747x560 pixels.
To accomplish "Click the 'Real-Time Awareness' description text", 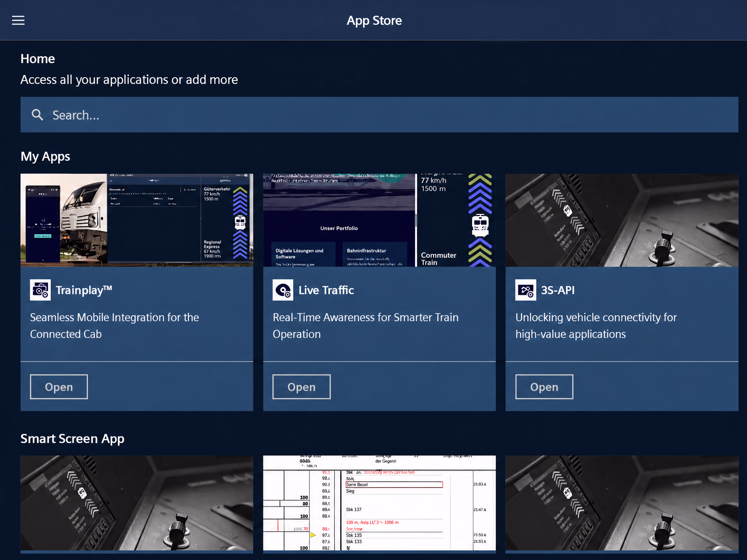I will point(366,326).
